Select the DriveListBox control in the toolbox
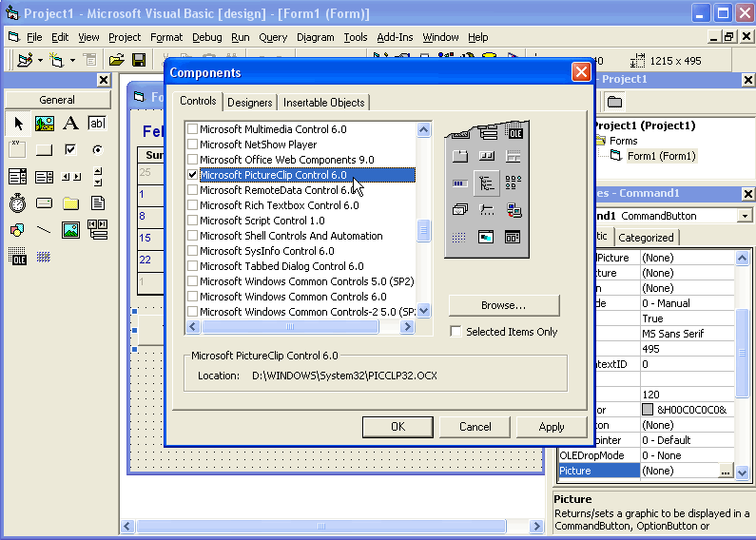Viewport: 756px width, 540px height. [45, 203]
